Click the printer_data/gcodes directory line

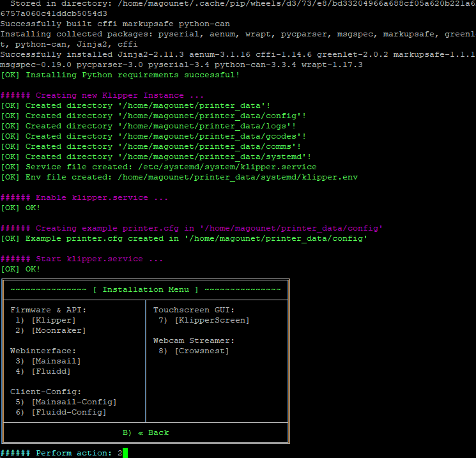pos(153,136)
